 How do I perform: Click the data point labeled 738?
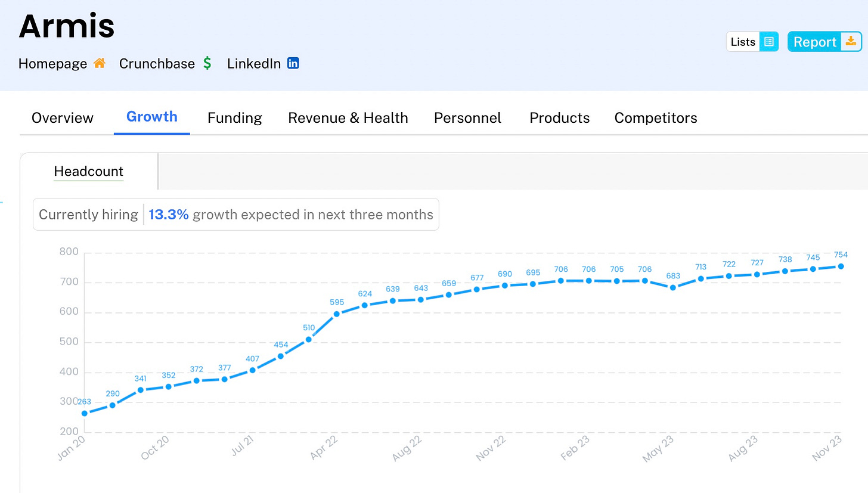[x=785, y=271]
